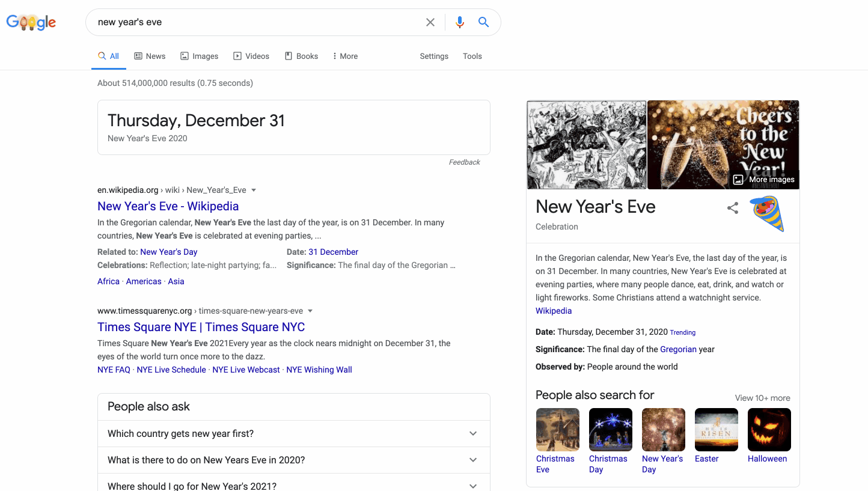Open the NYE Wishing Wall sitelink
Image resolution: width=868 pixels, height=491 pixels.
319,370
